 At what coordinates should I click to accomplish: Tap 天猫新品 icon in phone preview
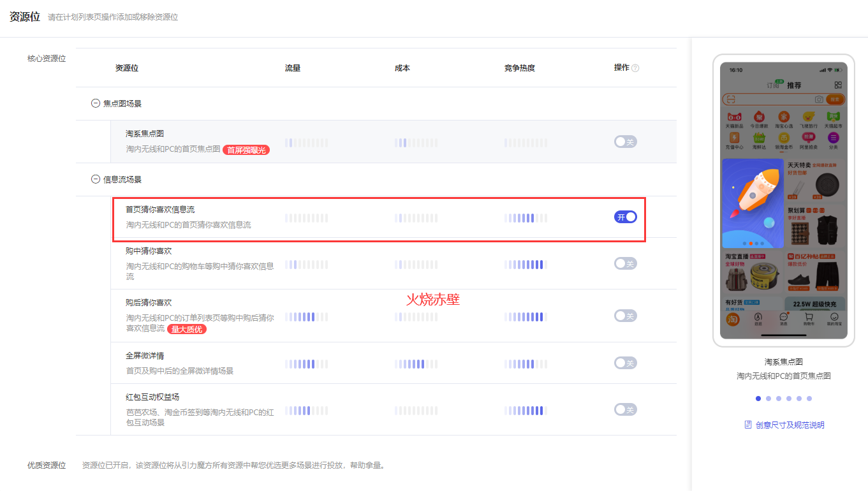tap(734, 117)
